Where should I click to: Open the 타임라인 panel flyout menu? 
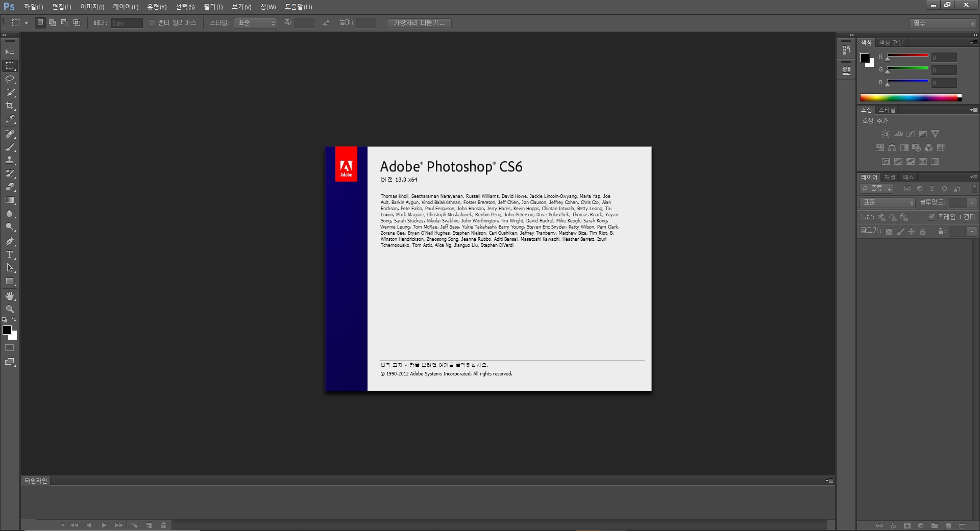point(829,481)
